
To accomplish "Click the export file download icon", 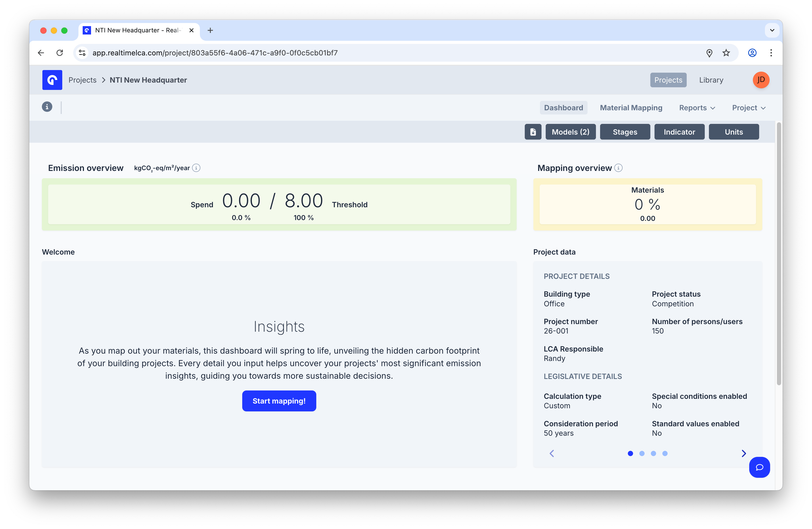I will [533, 132].
